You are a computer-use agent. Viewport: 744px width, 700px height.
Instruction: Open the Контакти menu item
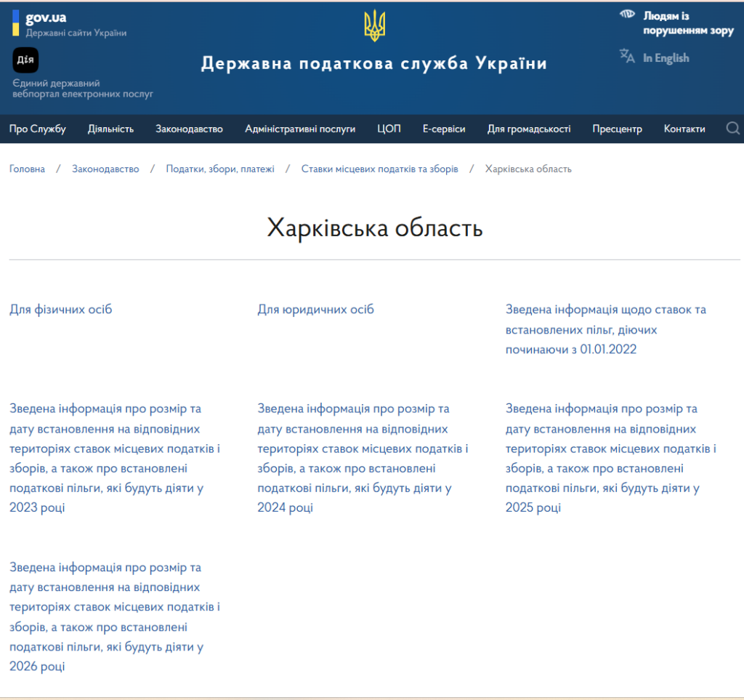pyautogui.click(x=684, y=129)
